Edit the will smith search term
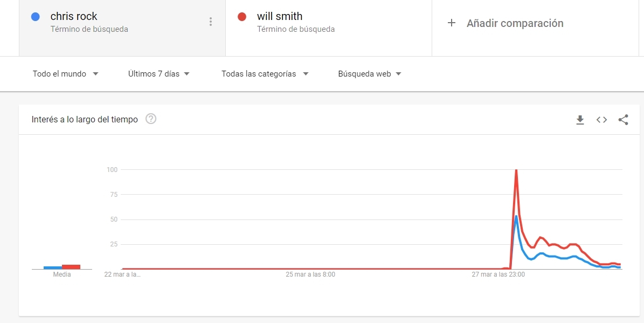 click(x=280, y=17)
